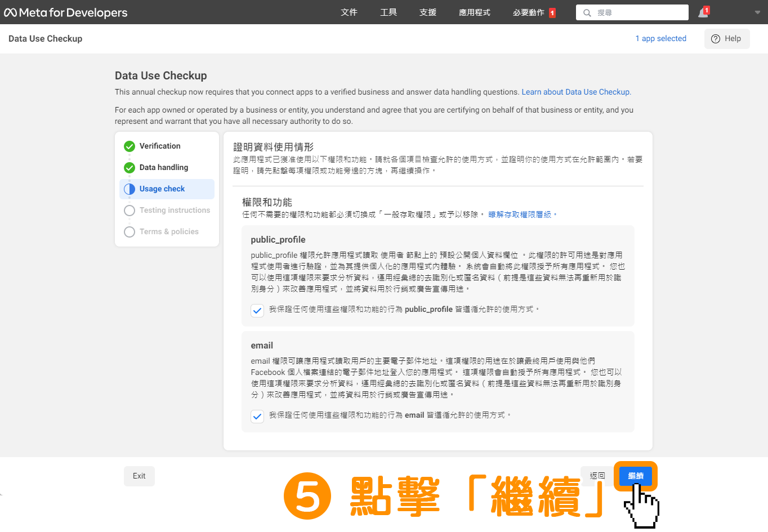Click the 證明資料使用情形 heading
Screen dimensions: 768x532
[x=274, y=147]
